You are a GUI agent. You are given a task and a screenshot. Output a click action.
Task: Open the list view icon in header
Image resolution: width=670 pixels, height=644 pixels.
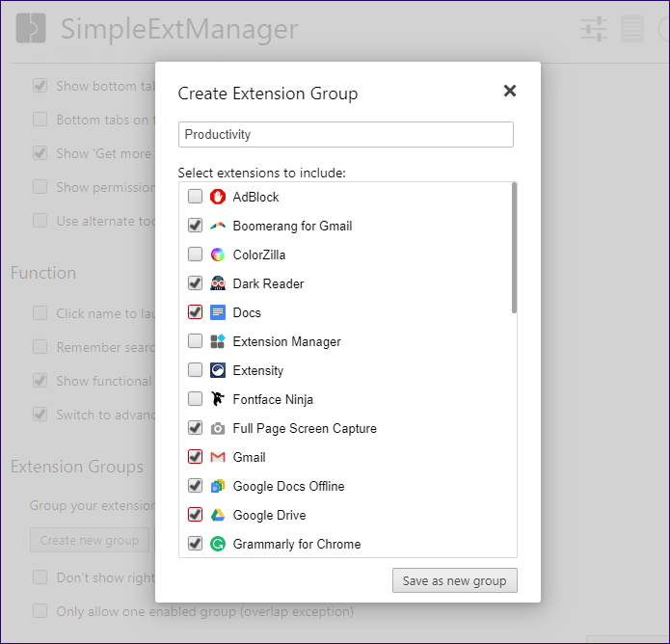pyautogui.click(x=632, y=29)
